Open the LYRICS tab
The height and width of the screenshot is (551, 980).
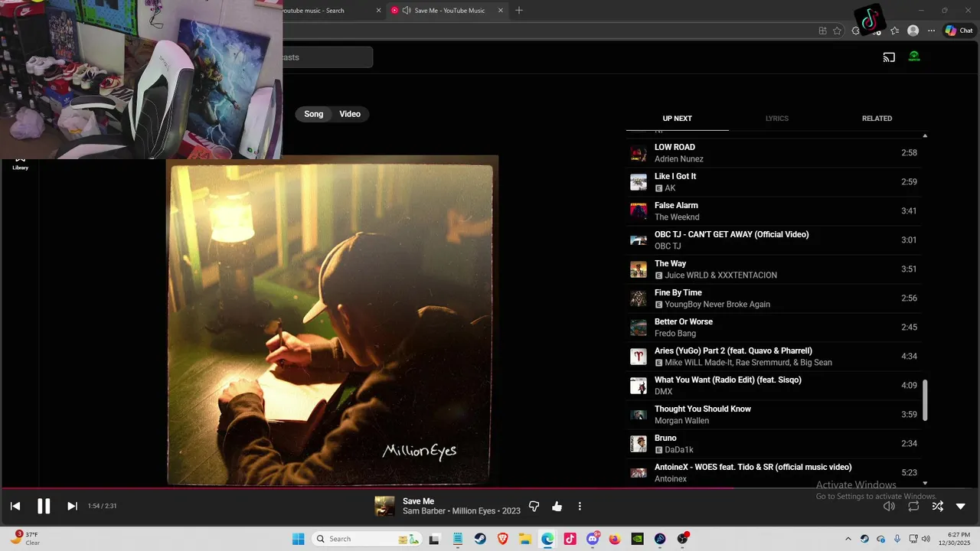tap(777, 119)
